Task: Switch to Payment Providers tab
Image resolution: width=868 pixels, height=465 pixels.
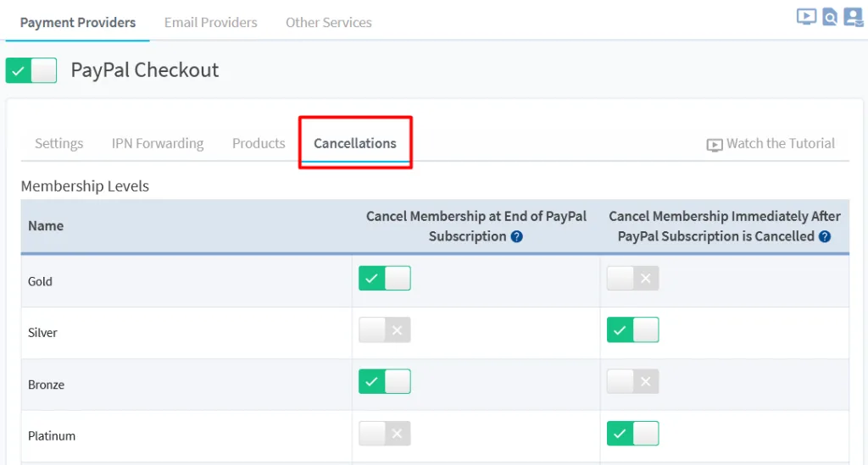Action: [x=77, y=23]
